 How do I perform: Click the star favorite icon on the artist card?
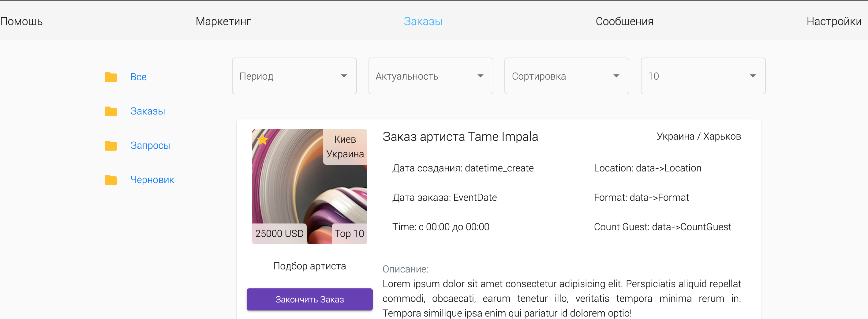[x=263, y=139]
